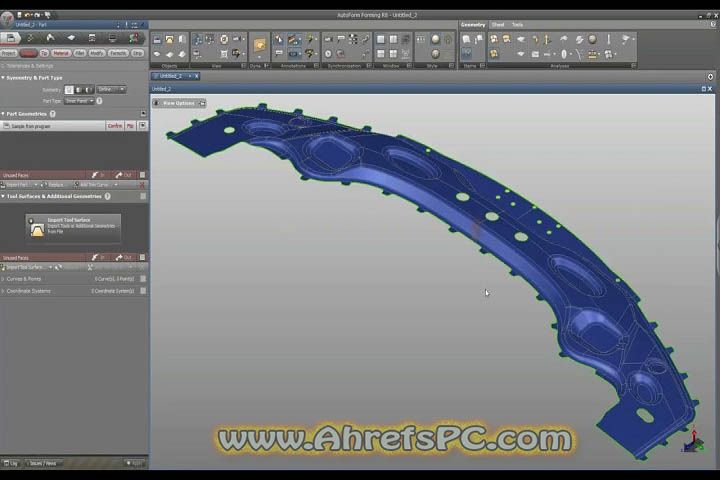Viewport: 720px width, 480px height.
Task: Click the cursor pointer icon in Annotations group
Action: [x=279, y=40]
